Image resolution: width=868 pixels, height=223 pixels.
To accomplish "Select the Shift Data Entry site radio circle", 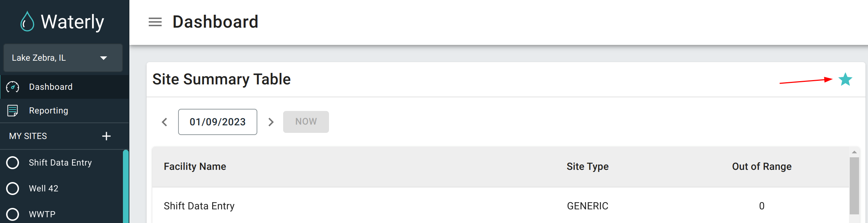I will [13, 163].
